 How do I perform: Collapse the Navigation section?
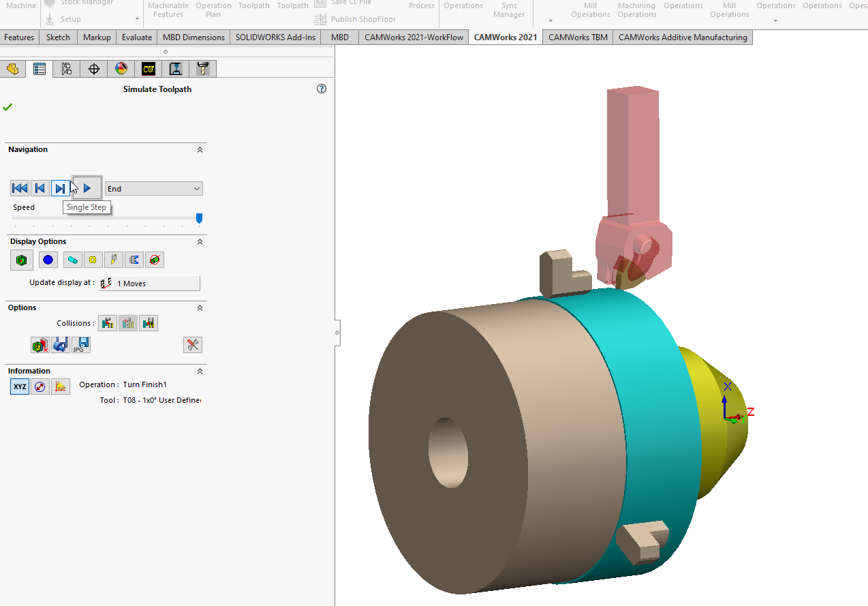point(200,149)
